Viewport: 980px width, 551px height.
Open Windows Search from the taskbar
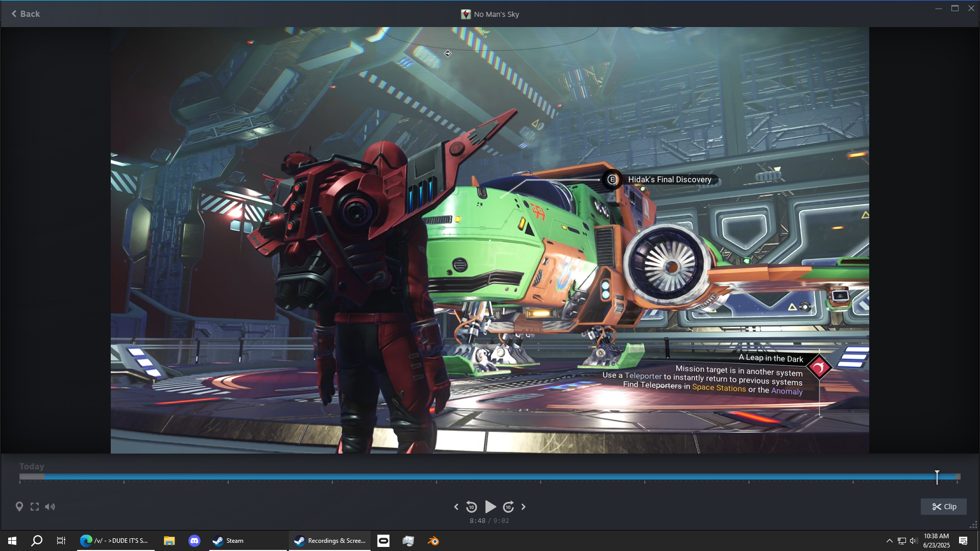[37, 541]
